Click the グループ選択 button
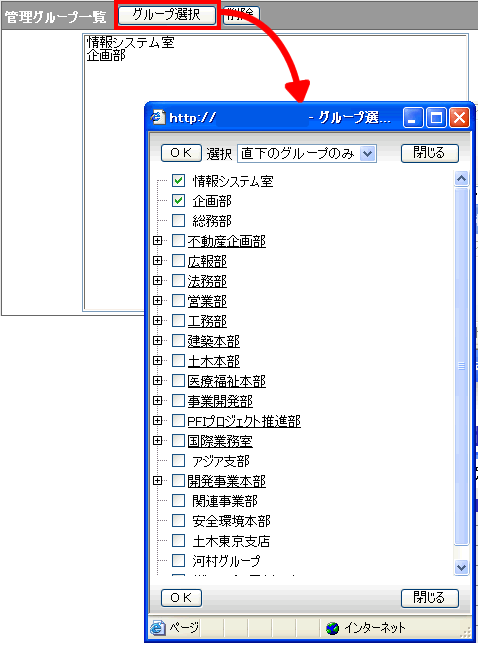The image size is (478, 645). [x=167, y=15]
